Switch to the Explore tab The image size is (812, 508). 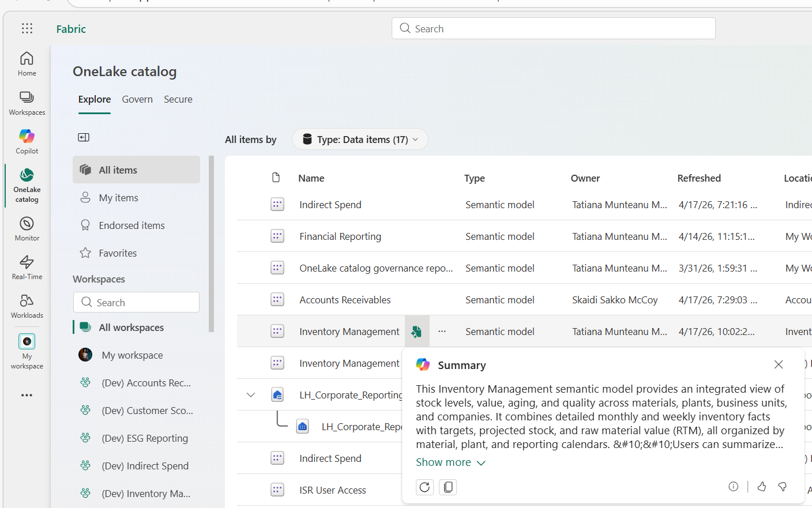[x=95, y=99]
